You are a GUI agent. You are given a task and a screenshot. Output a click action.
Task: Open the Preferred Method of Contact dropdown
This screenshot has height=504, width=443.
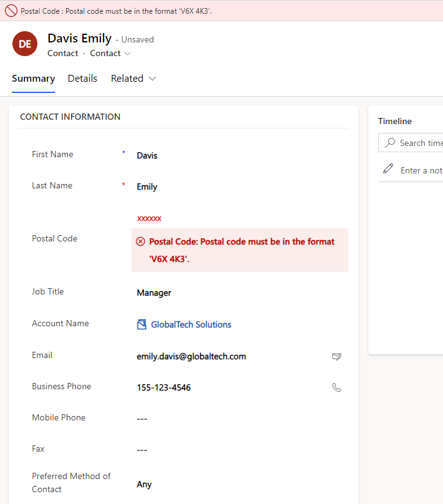237,484
